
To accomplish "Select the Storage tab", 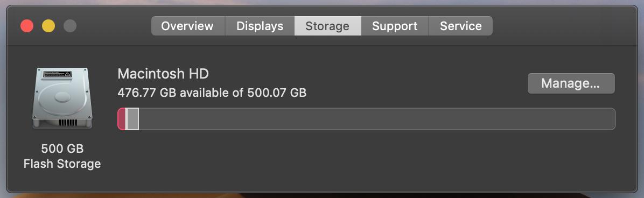I will pyautogui.click(x=327, y=26).
